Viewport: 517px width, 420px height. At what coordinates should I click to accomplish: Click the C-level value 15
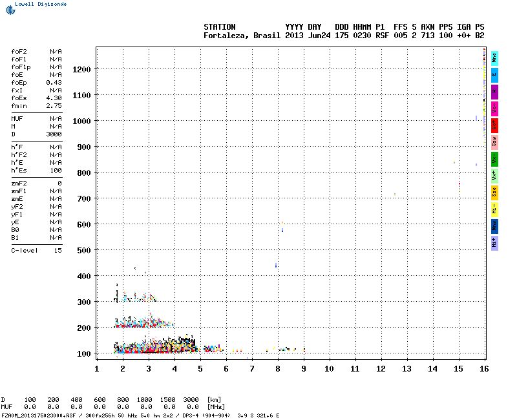(x=58, y=251)
